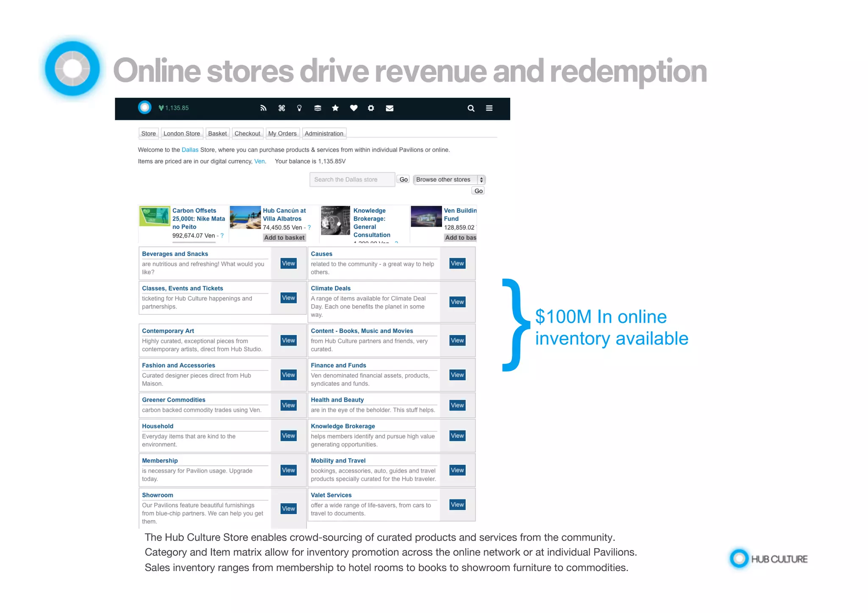The image size is (868, 613).
Task: Open the star favorites icon
Action: 335,108
